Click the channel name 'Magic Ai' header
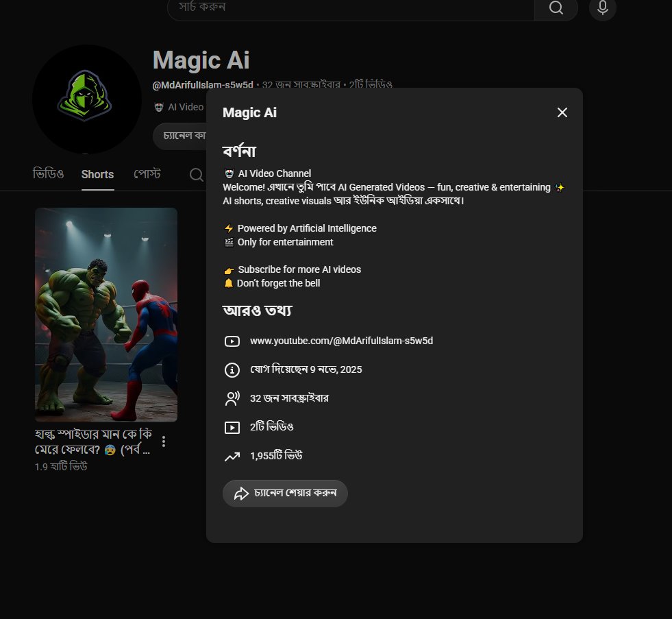The width and height of the screenshot is (672, 619). tap(201, 60)
